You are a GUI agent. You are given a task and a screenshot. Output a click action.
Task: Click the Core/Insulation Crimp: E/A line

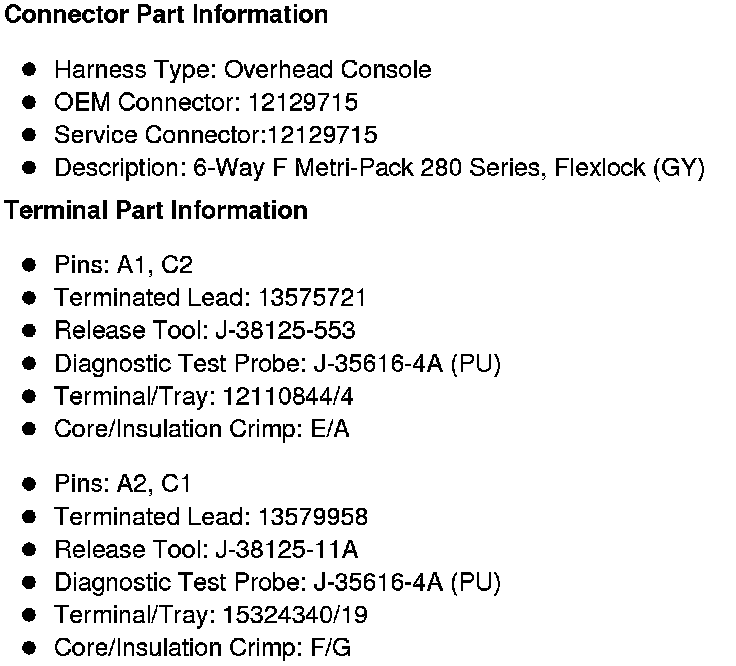201,429
